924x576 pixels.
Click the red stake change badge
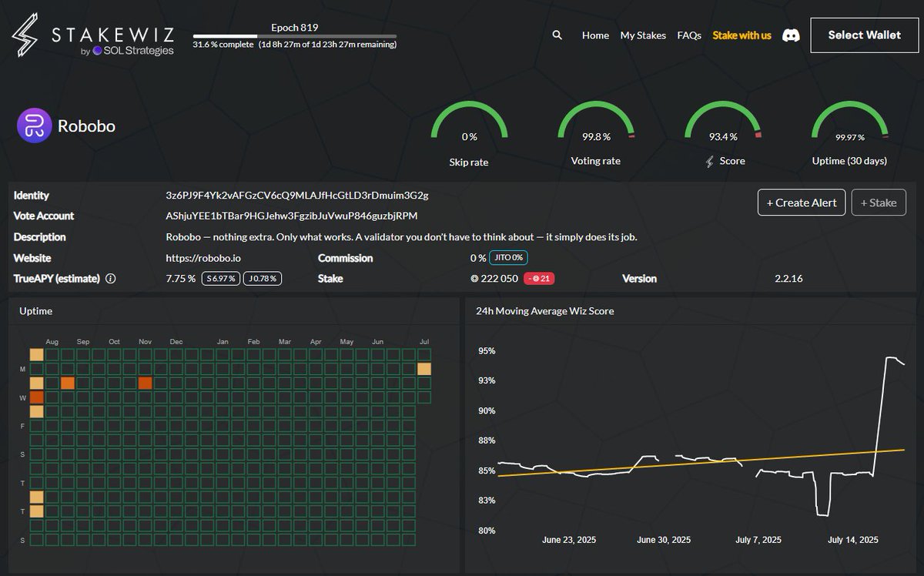click(540, 279)
